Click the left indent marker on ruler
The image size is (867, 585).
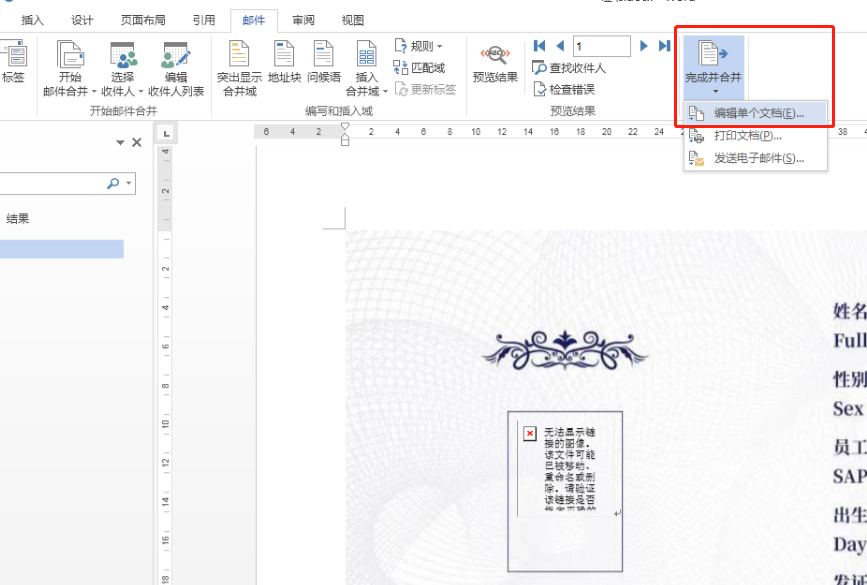[344, 142]
